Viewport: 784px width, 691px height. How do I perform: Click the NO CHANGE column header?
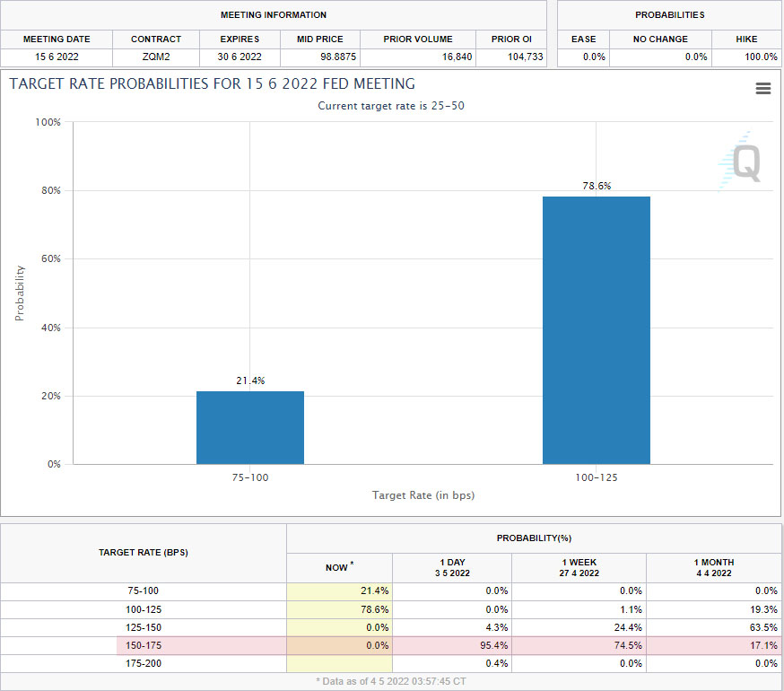[660, 39]
